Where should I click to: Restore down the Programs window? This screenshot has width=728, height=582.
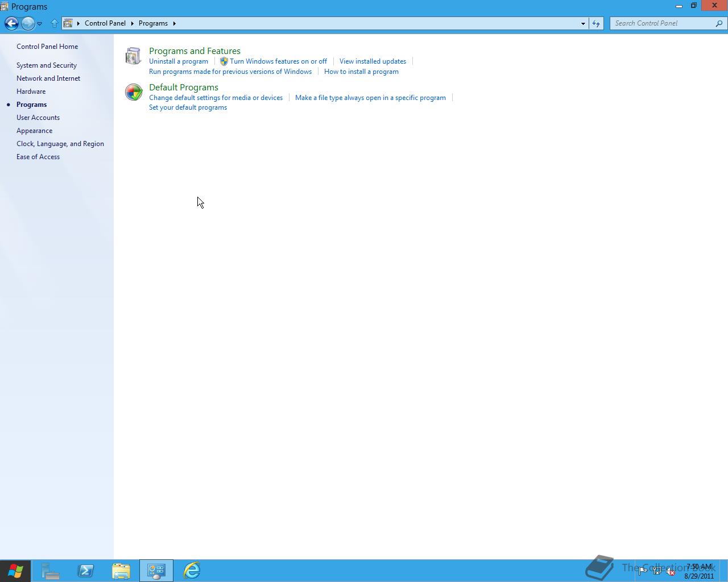(693, 6)
